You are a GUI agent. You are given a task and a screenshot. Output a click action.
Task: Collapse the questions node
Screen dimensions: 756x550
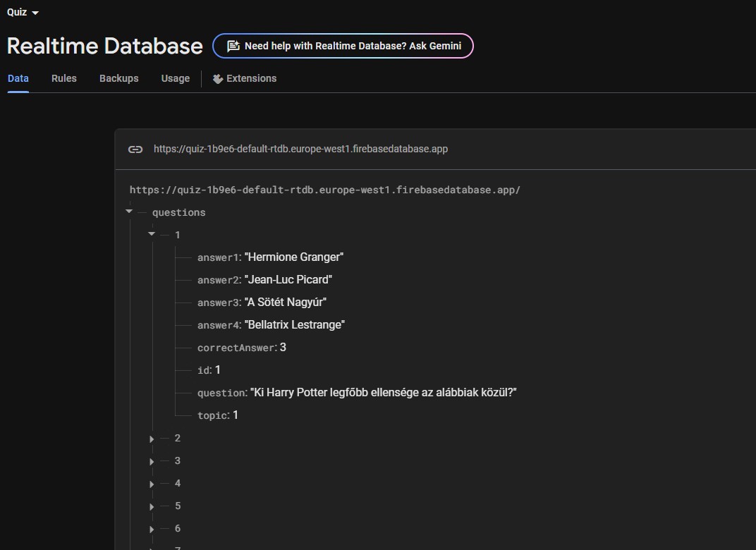[129, 212]
